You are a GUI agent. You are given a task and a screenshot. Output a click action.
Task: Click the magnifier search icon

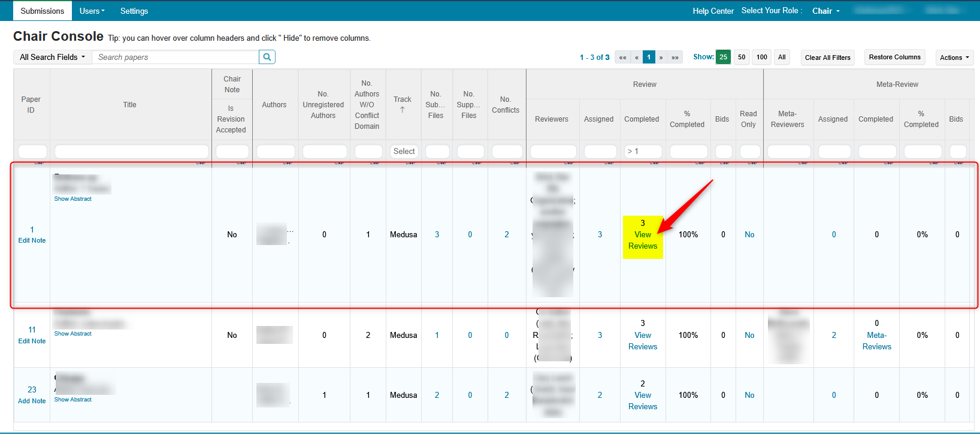coord(267,57)
